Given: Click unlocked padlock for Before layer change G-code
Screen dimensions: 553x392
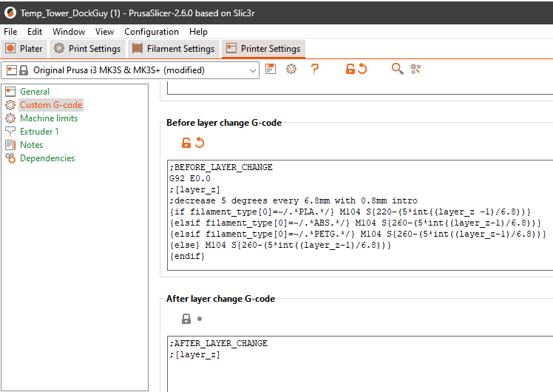Looking at the screenshot, I should tap(186, 143).
